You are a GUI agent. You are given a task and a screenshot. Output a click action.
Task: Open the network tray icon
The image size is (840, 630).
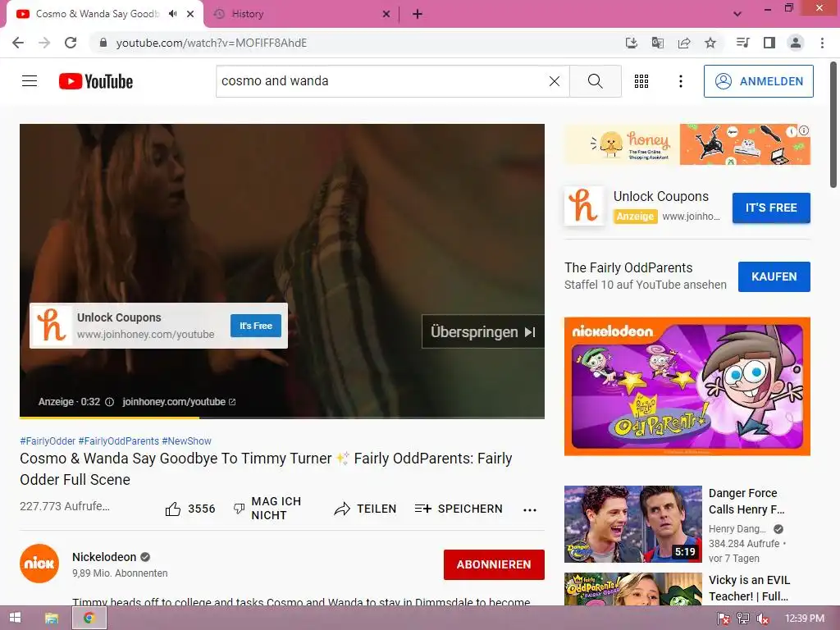pyautogui.click(x=743, y=619)
